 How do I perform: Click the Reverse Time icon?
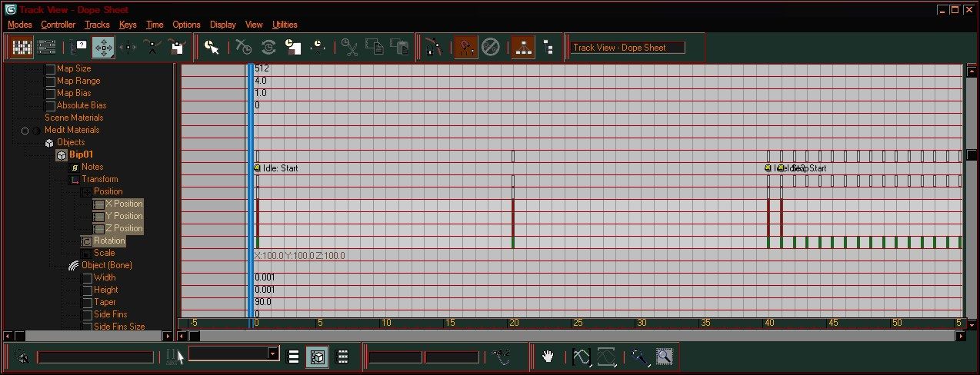[268, 48]
